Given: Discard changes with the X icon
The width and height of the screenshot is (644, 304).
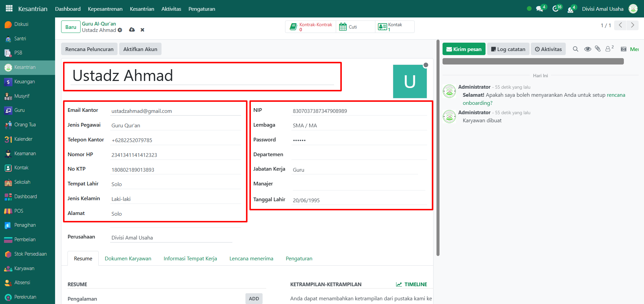Looking at the screenshot, I should pyautogui.click(x=142, y=30).
